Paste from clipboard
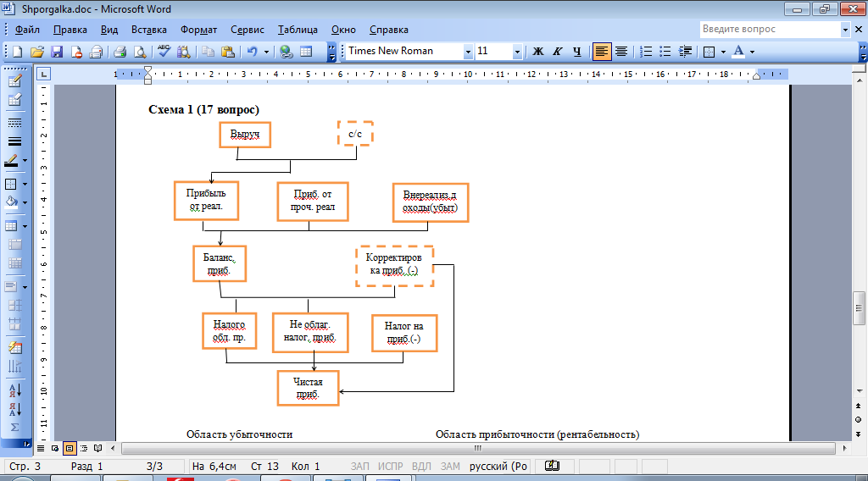This screenshot has height=481, width=868. point(227,52)
